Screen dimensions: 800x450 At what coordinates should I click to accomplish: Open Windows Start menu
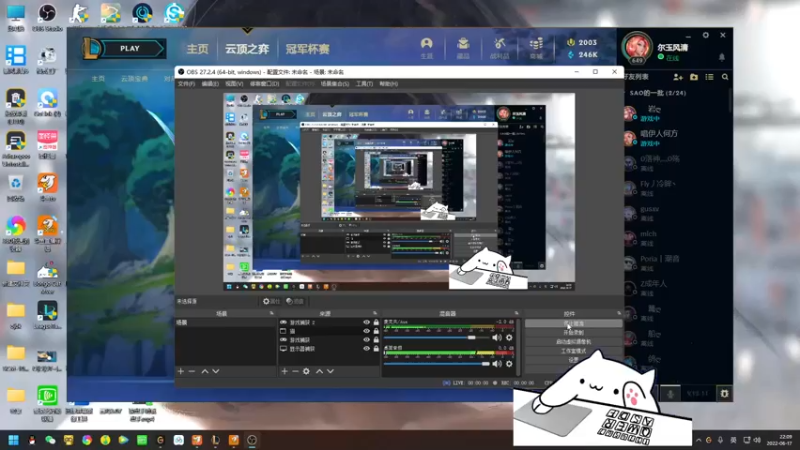pyautogui.click(x=14, y=440)
